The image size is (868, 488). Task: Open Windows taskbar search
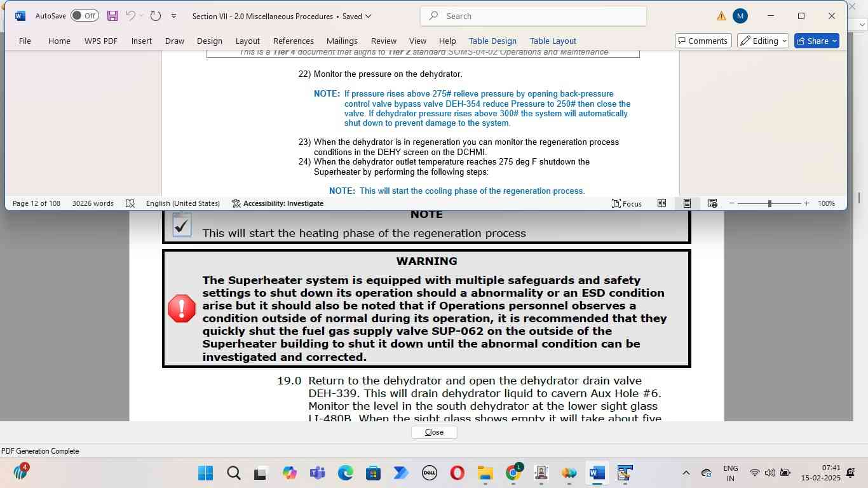pyautogui.click(x=233, y=473)
